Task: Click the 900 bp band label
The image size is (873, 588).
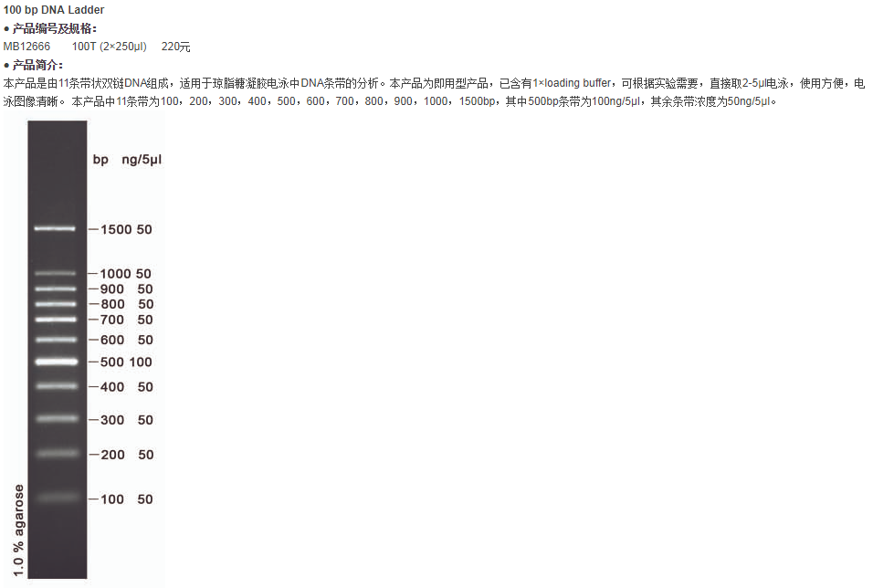Action: tap(112, 289)
